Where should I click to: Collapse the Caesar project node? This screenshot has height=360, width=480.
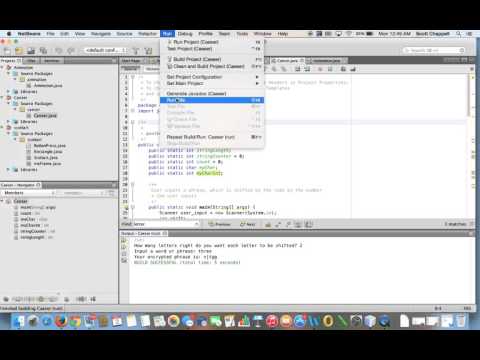click(3, 98)
